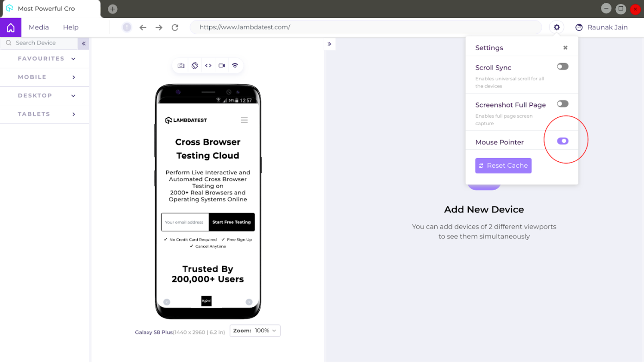Collapse sidebar with double-left chevron
The image size is (644, 363).
(84, 43)
